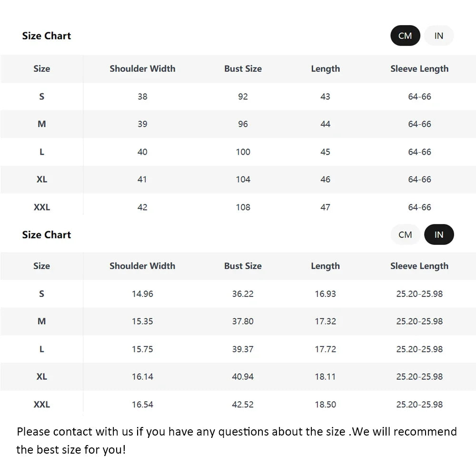Click the 16.14 shoulder width cell

coord(142,377)
